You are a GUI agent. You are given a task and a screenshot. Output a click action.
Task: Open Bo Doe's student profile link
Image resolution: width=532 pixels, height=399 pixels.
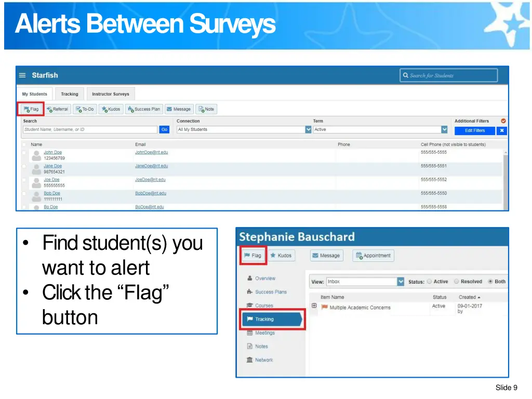[50, 207]
